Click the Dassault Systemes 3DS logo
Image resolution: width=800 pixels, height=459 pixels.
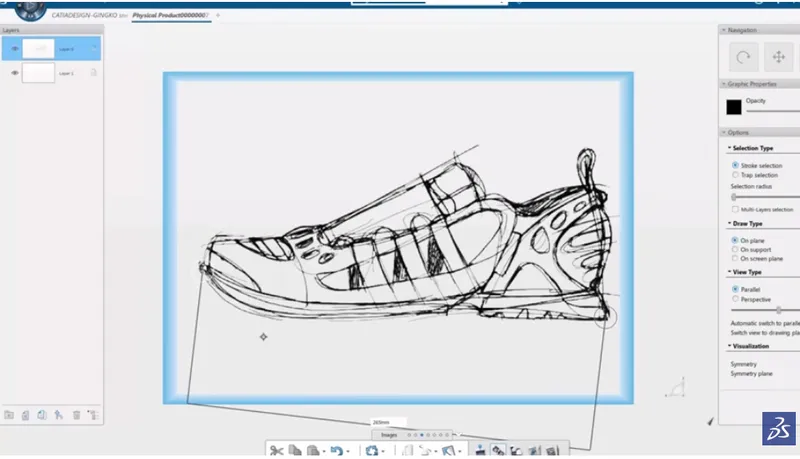779,428
